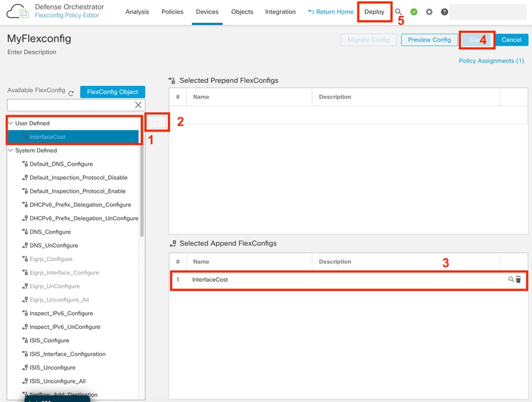532x402 pixels.
Task: Select DNS_UnConfigure in the list
Action: tap(54, 246)
